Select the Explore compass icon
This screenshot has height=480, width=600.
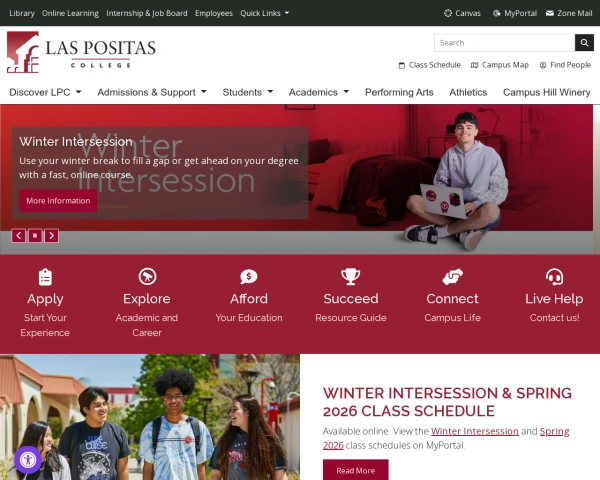(147, 276)
